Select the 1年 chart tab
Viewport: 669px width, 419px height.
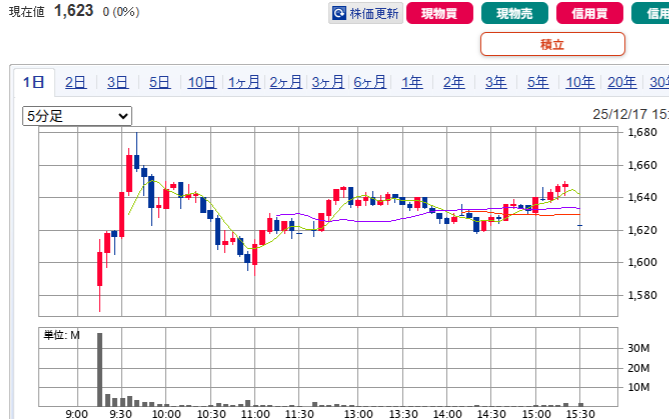412,83
